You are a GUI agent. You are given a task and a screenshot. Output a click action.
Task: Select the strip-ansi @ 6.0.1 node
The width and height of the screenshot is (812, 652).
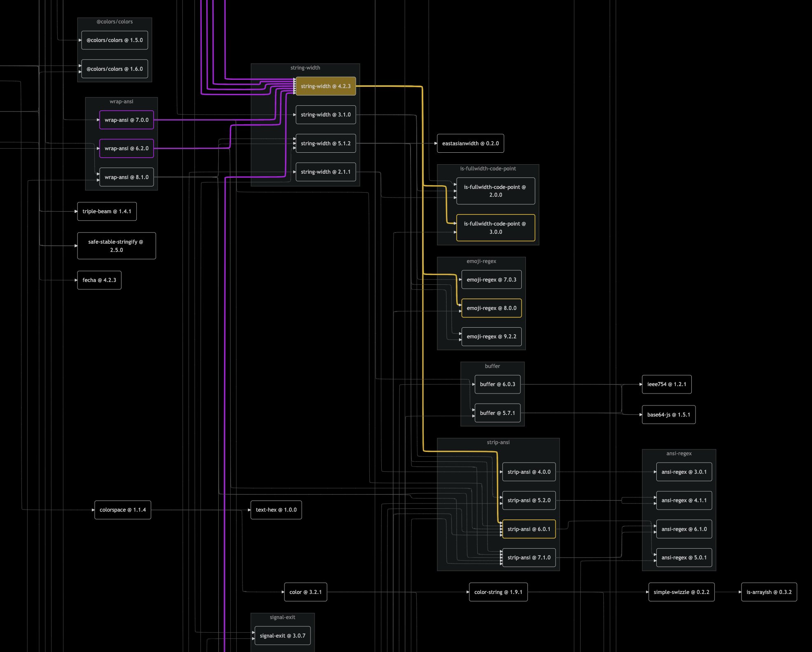click(529, 529)
